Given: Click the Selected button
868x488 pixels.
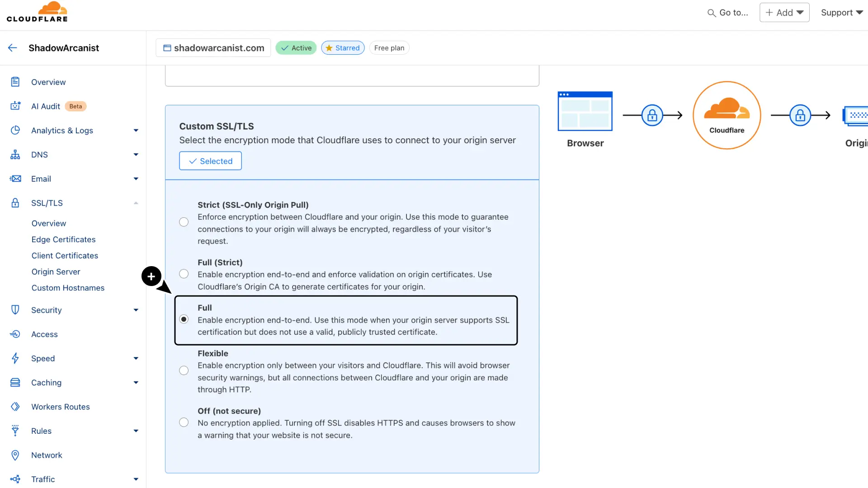Looking at the screenshot, I should 210,161.
